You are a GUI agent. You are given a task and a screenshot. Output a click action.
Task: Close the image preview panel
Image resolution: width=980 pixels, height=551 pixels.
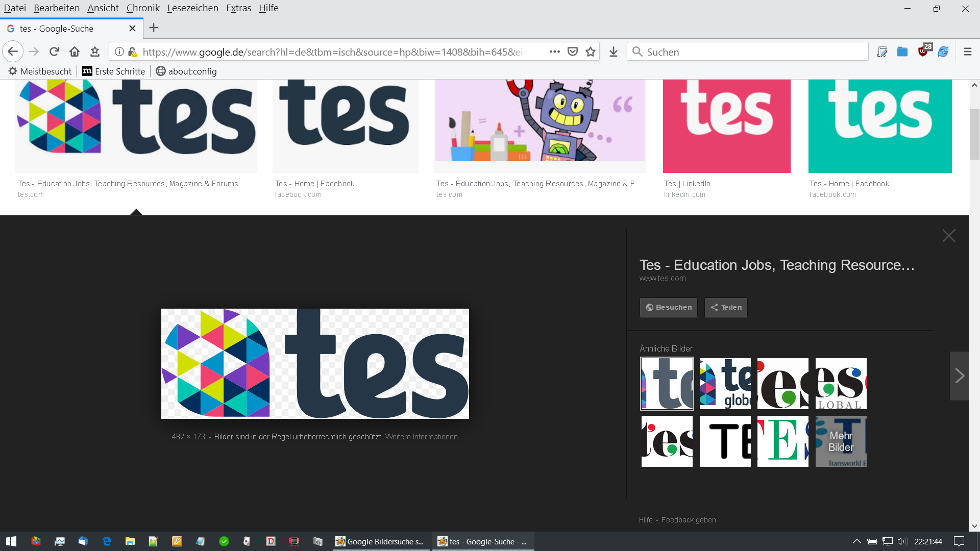[x=949, y=236]
